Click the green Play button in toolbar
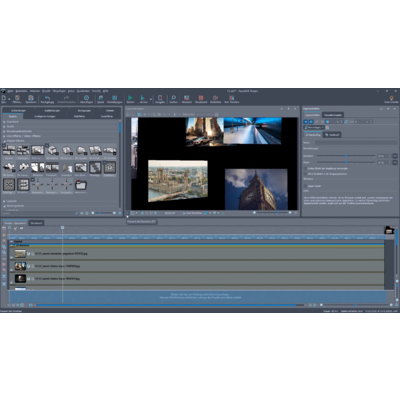400x400 pixels. [130, 98]
